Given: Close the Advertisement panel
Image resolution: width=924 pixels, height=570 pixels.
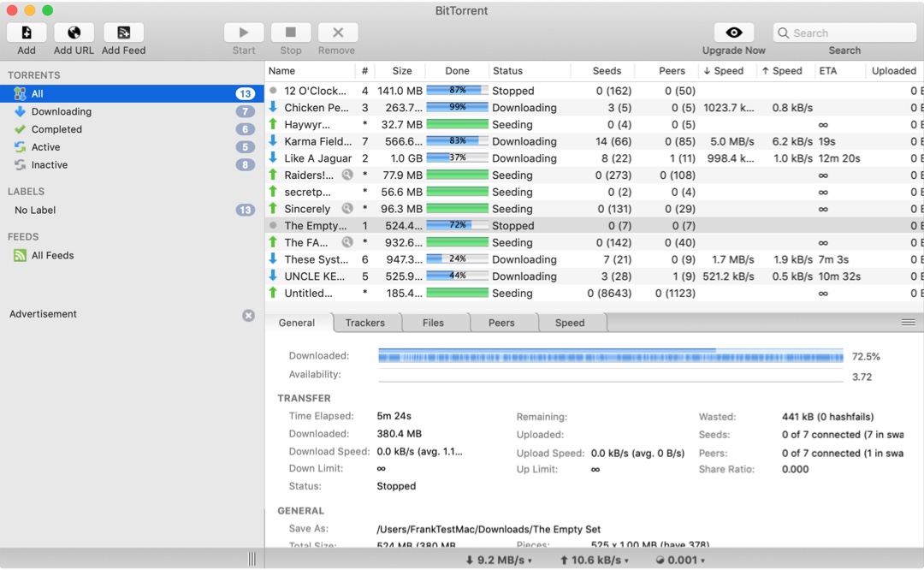Looking at the screenshot, I should pos(249,315).
